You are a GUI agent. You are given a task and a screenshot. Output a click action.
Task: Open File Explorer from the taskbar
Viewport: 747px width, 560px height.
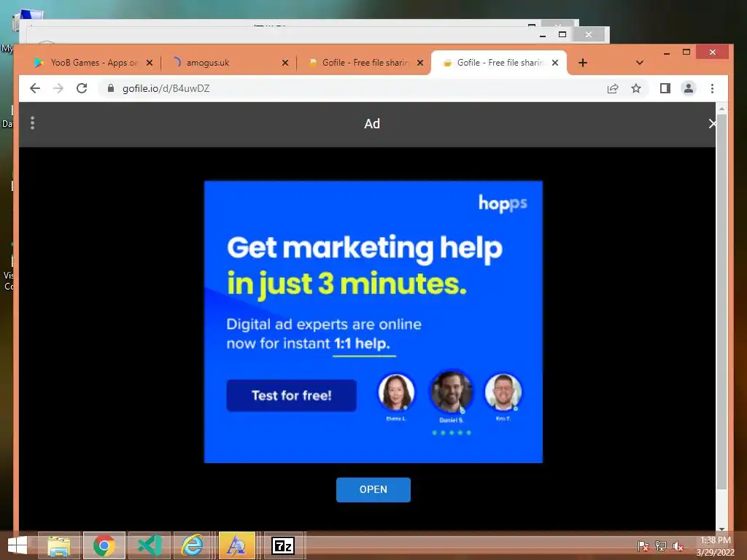pyautogui.click(x=59, y=545)
